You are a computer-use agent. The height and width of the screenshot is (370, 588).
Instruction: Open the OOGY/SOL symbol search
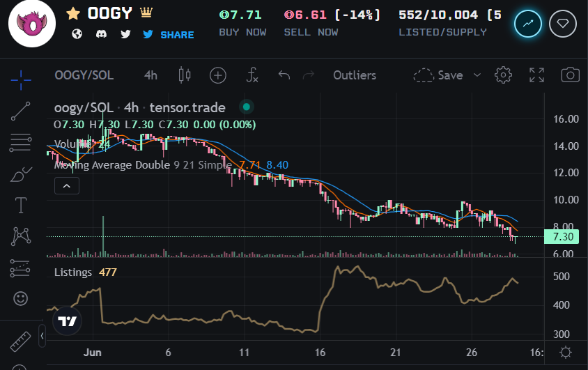[x=84, y=75]
